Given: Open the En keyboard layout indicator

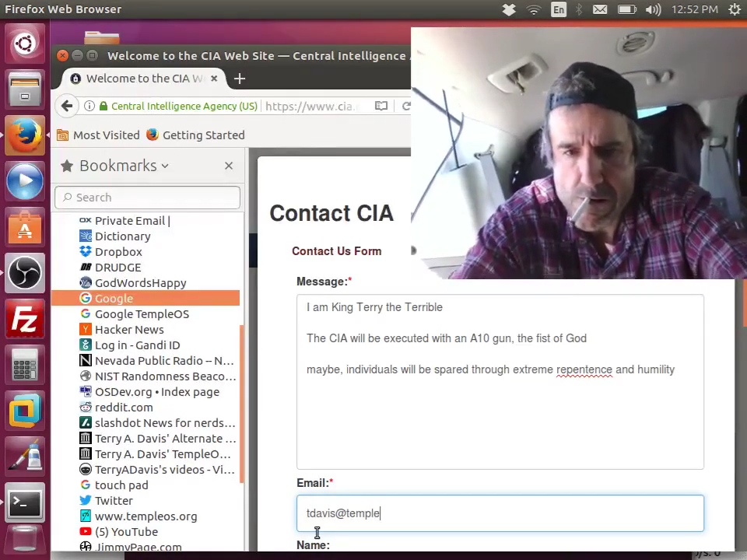Looking at the screenshot, I should pyautogui.click(x=559, y=9).
